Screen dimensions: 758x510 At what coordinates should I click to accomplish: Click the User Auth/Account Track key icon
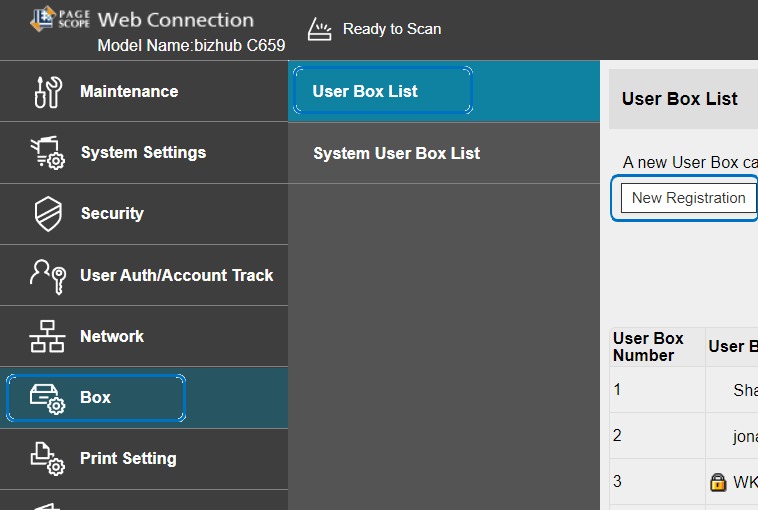(47, 275)
